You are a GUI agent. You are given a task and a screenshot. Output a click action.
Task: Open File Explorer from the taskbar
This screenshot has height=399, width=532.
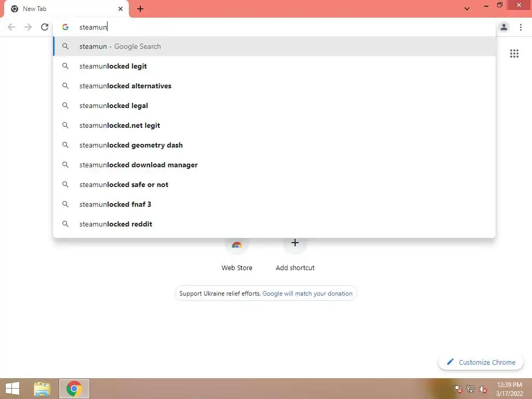pos(42,389)
